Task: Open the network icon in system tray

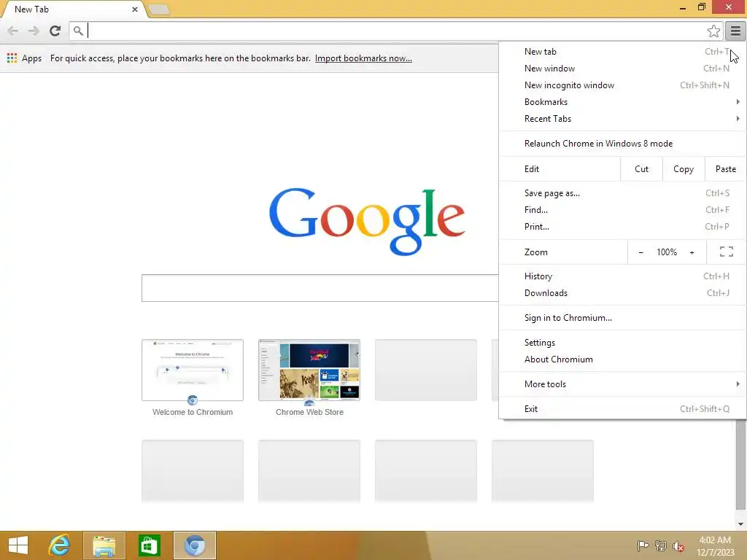Action: [x=660, y=545]
